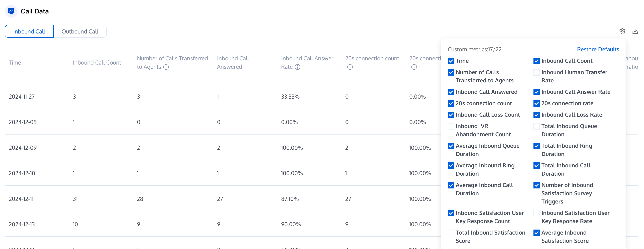The width and height of the screenshot is (644, 249).
Task: Check Inbound Satisfaction User Key Response Rate
Action: (x=536, y=213)
